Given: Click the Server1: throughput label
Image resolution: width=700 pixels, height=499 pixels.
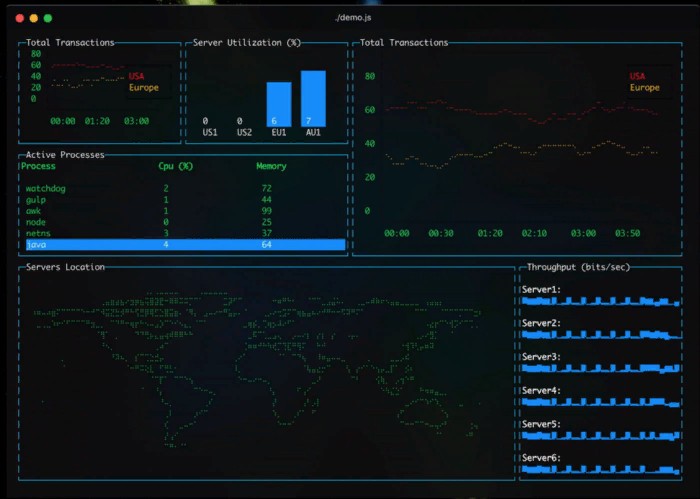Looking at the screenshot, I should tap(541, 290).
